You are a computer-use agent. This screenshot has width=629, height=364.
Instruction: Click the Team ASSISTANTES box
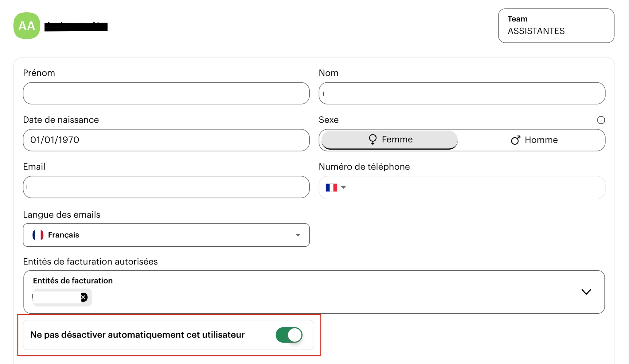coord(556,25)
